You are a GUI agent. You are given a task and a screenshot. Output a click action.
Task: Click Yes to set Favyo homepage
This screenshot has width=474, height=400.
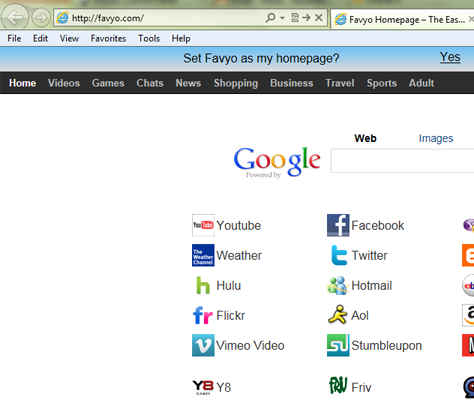pyautogui.click(x=450, y=57)
